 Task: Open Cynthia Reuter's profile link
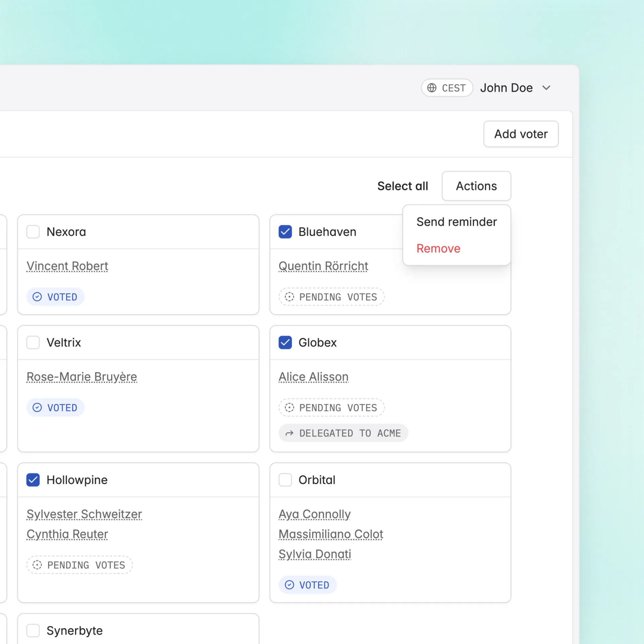click(67, 534)
